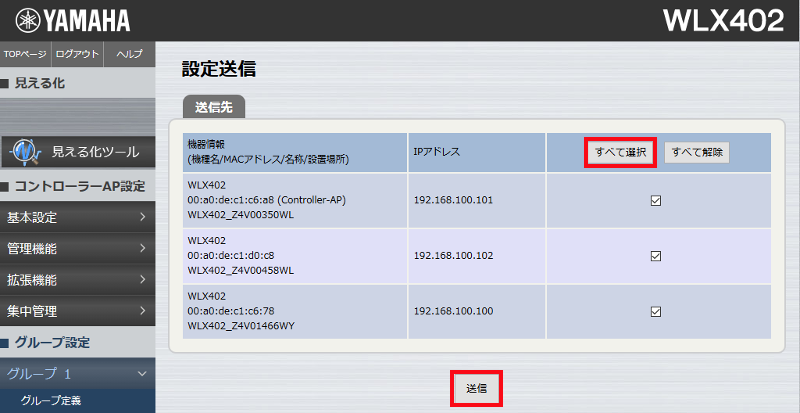This screenshot has height=413, width=800.
Task: Open the 見える化ツール visualization tool icon
Action: click(23, 152)
